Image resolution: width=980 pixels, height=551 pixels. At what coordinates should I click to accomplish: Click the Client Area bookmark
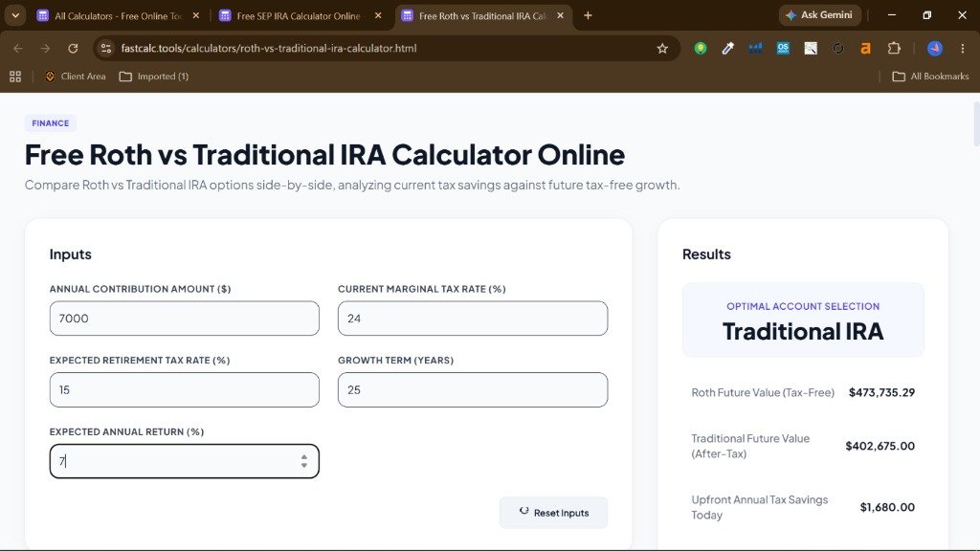(76, 77)
